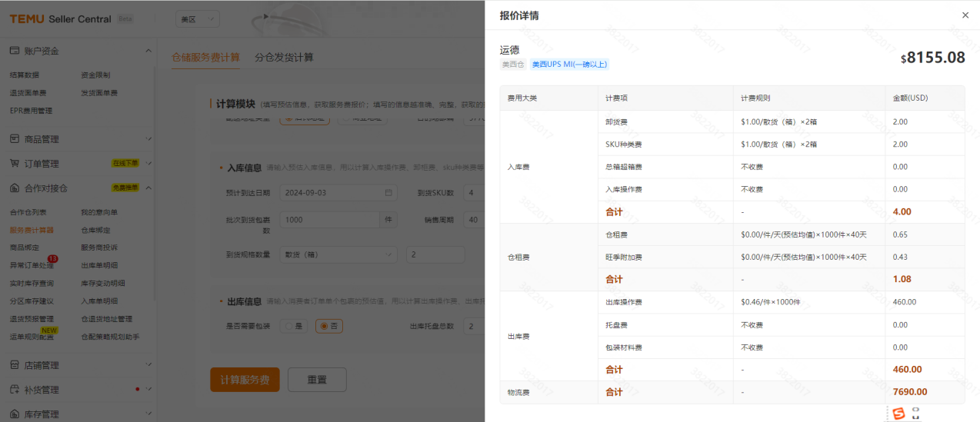Screen dimensions: 980x422
Task: Select 是 radio for 是否需要包装
Action: [288, 327]
